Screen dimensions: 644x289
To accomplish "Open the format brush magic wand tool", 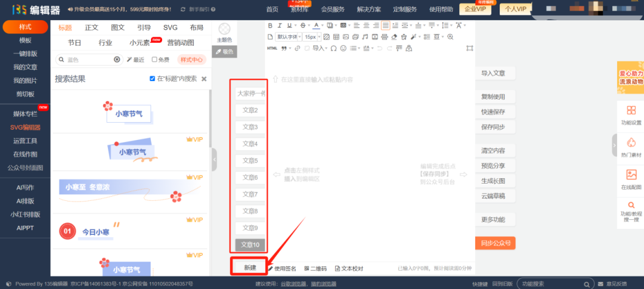I will pyautogui.click(x=414, y=37).
